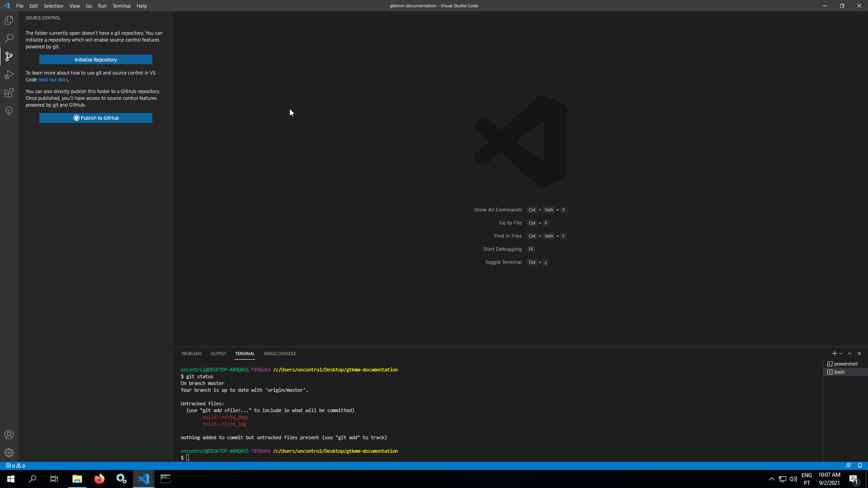Maximize the panel with the chevron
The width and height of the screenshot is (868, 488).
[849, 353]
